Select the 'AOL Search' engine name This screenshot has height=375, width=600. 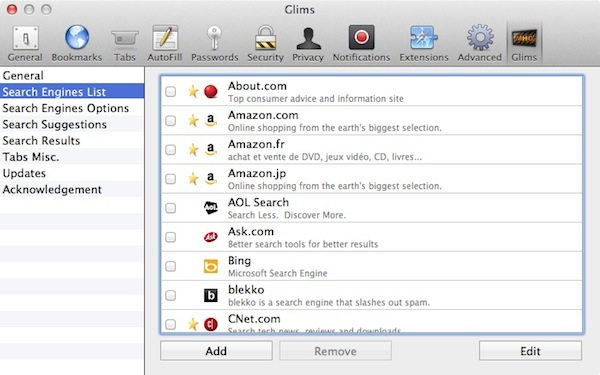pos(258,202)
